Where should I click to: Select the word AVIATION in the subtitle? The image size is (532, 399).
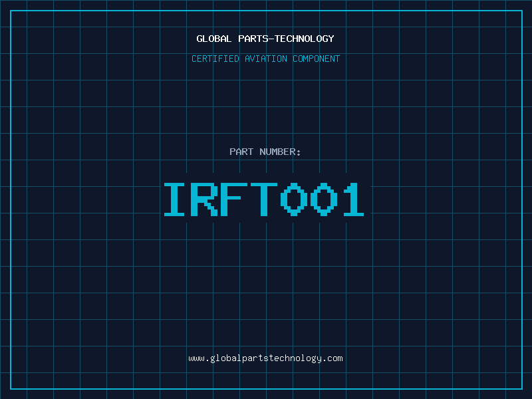266,59
